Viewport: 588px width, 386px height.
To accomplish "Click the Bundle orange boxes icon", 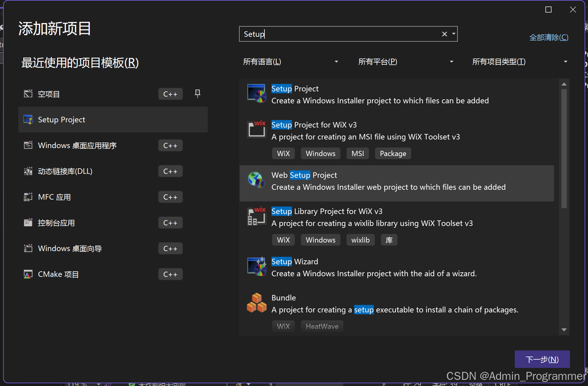I will 256,303.
